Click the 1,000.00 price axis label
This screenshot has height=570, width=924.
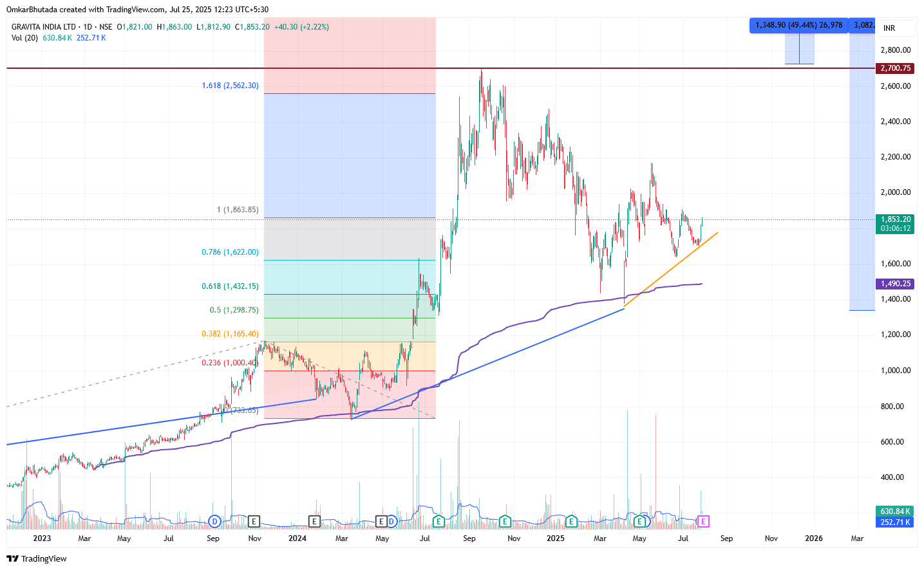(x=896, y=371)
